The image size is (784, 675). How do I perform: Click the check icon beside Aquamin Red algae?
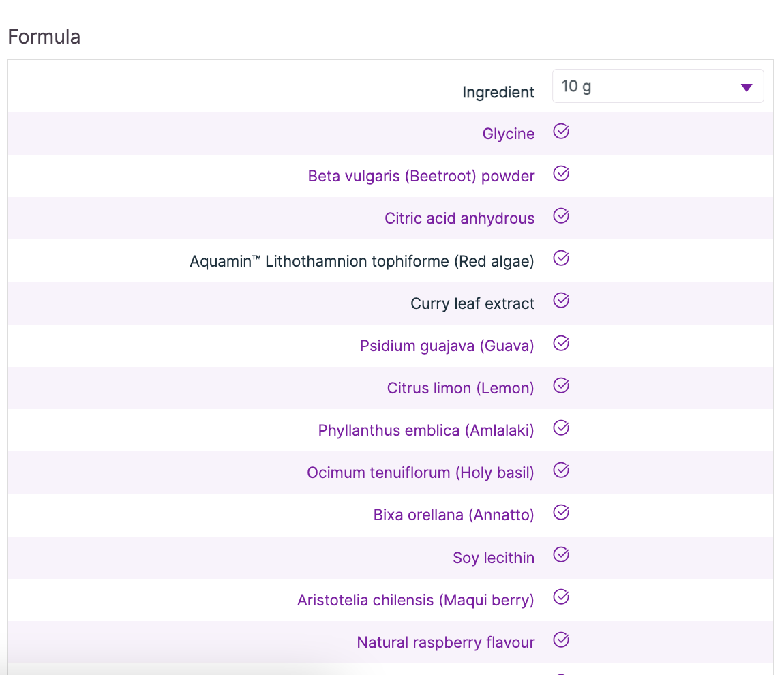561,258
